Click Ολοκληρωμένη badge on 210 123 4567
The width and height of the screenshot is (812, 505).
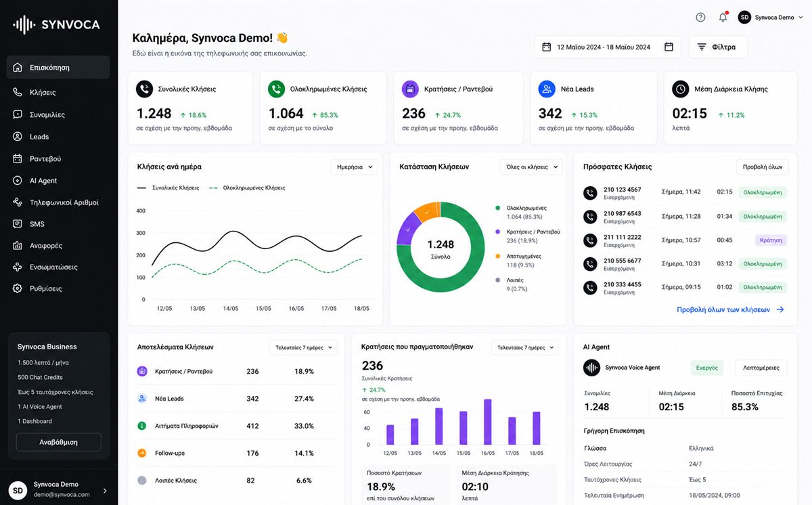point(763,192)
